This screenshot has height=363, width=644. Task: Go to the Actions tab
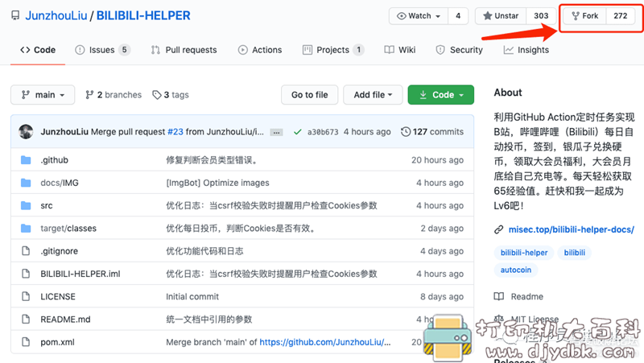[260, 50]
